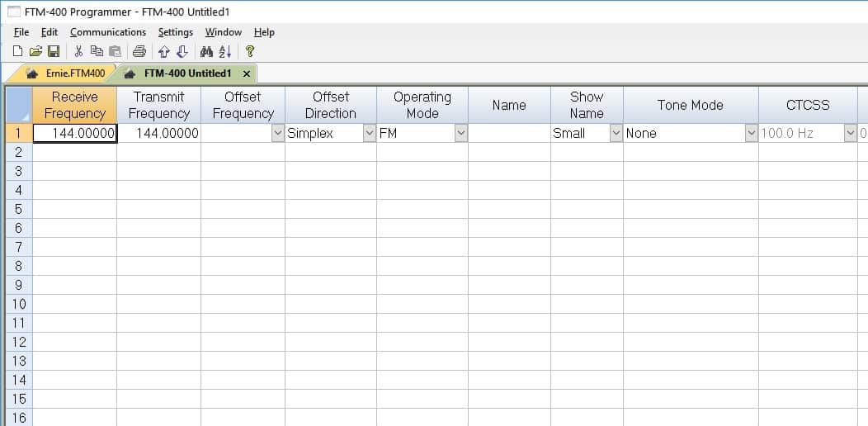Click Transmit Frequency cell in row 1
868x426 pixels.
tap(159, 133)
